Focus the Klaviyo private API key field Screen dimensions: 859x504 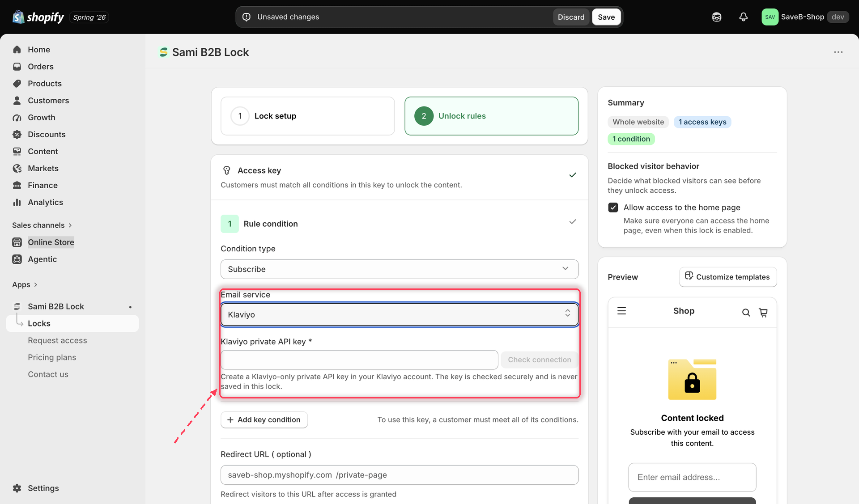click(359, 360)
